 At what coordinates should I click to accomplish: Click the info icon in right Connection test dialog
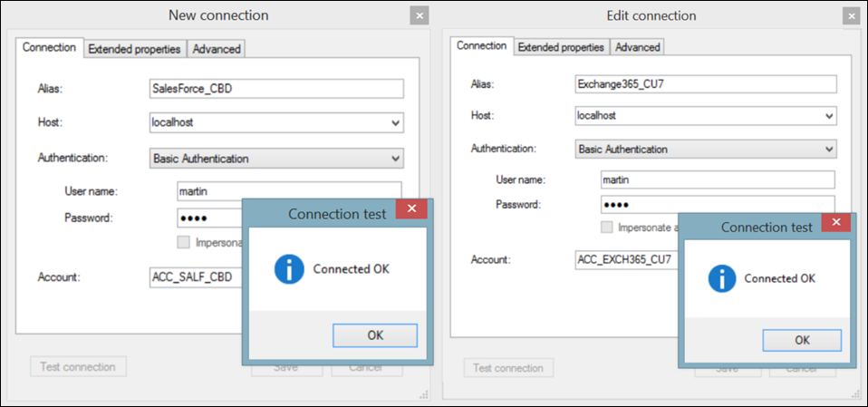point(722,278)
